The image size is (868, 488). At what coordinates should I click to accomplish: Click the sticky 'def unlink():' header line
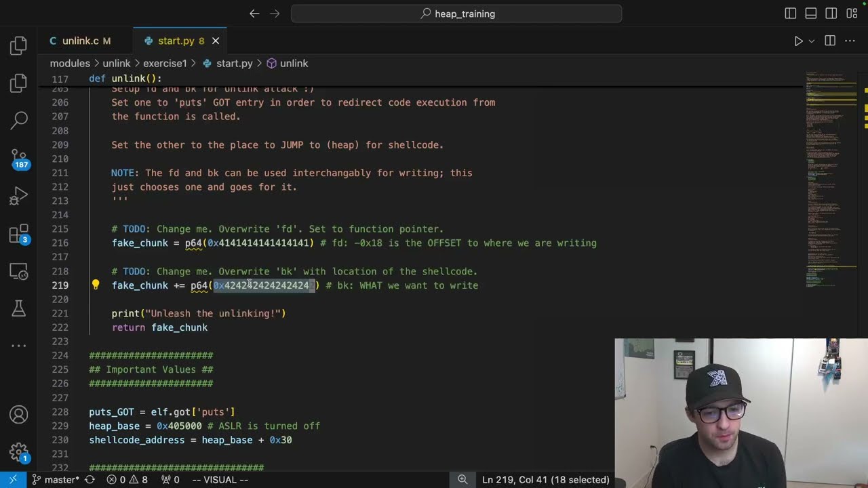125,79
